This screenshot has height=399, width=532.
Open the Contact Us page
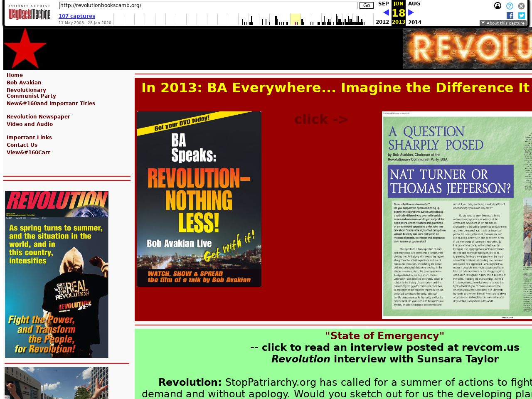pyautogui.click(x=22, y=145)
